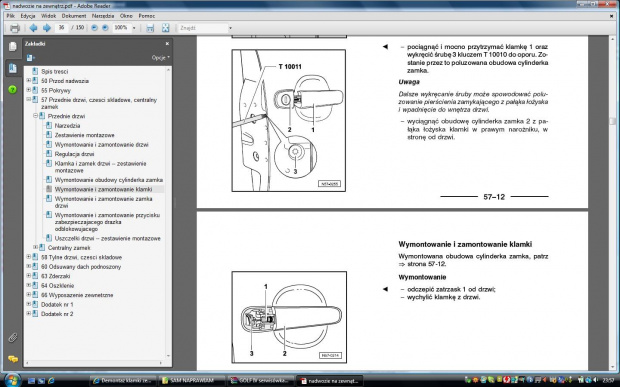Click the Print icon in toolbar
620x387 pixels.
click(15, 28)
